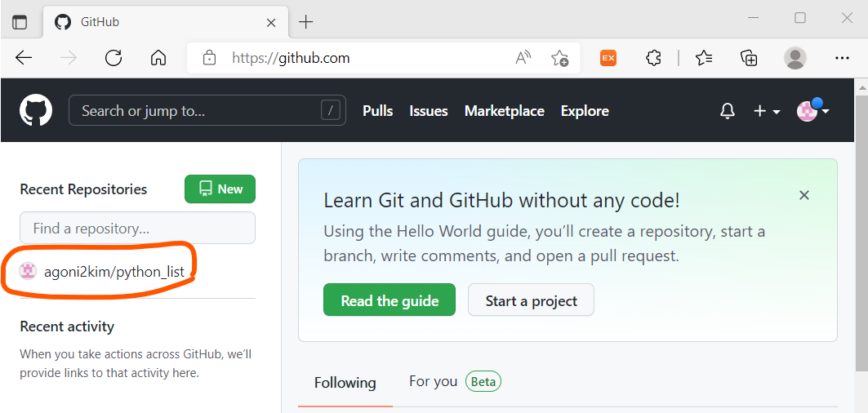This screenshot has width=868, height=413.
Task: Open a new browser tab
Action: pyautogui.click(x=305, y=22)
